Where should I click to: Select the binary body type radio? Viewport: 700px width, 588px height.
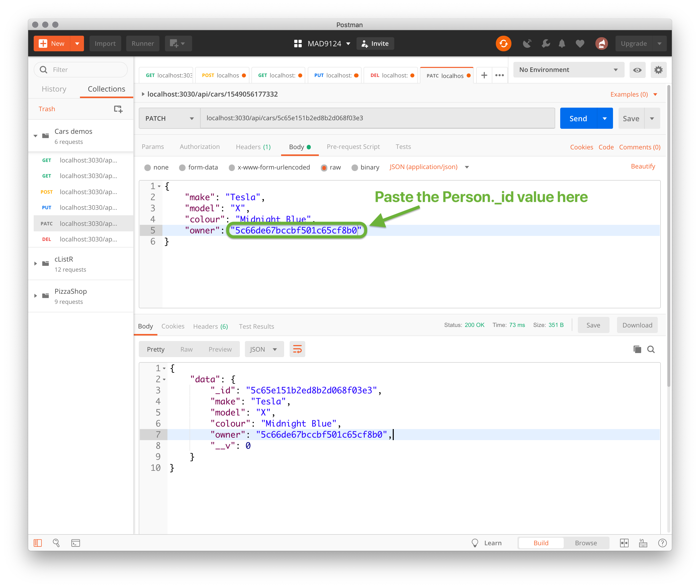[355, 167]
